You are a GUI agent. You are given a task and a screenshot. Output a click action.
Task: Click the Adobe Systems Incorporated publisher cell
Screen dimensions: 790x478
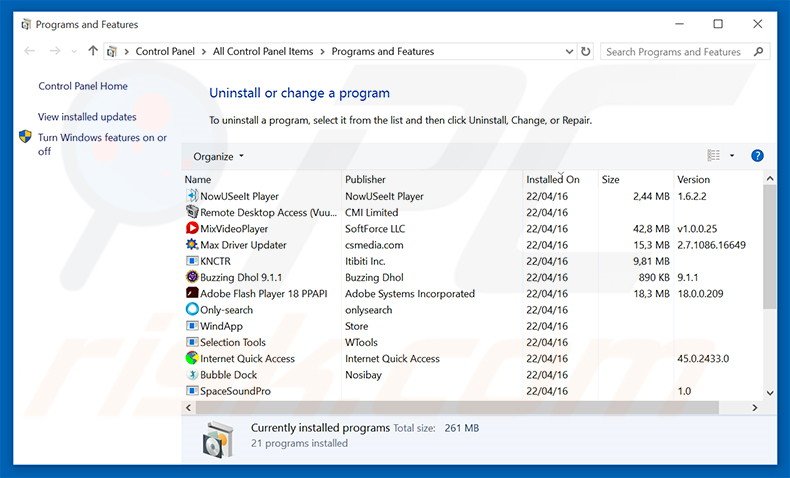410,294
